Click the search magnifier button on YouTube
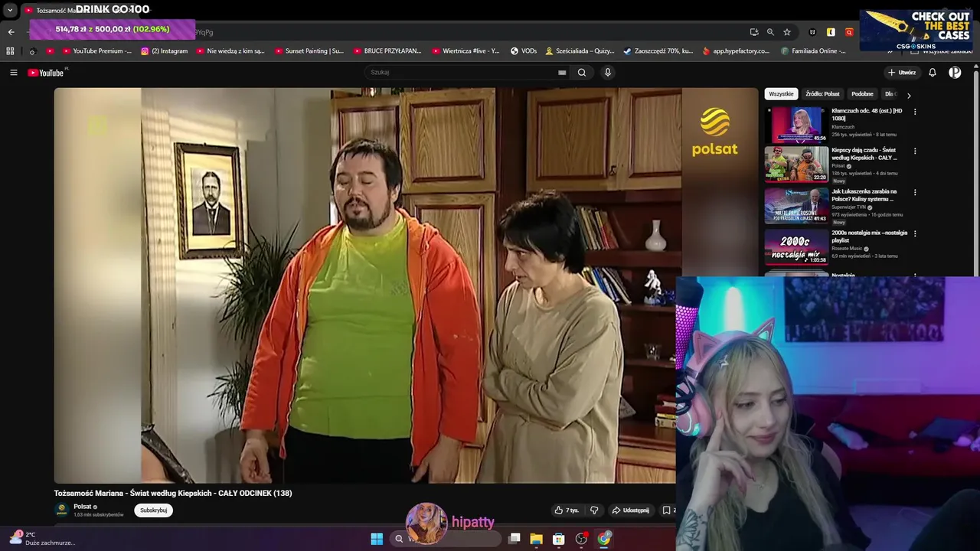 coord(582,73)
